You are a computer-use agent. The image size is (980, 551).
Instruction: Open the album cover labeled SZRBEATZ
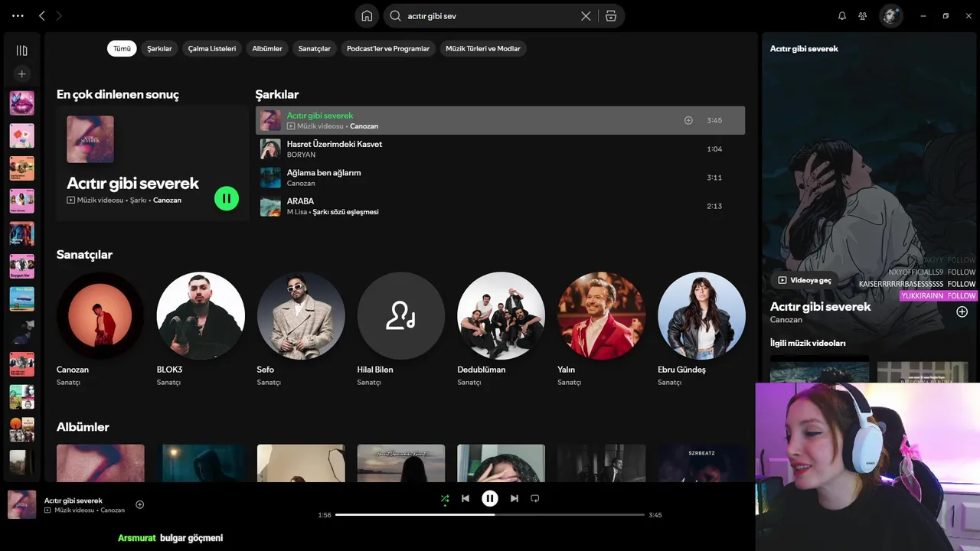pos(701,463)
